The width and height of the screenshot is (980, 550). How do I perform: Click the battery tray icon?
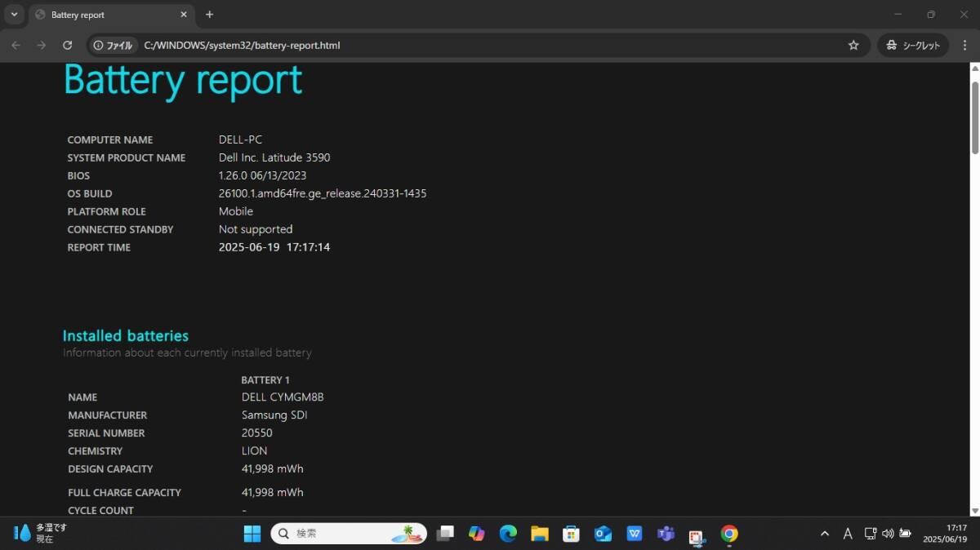point(905,534)
